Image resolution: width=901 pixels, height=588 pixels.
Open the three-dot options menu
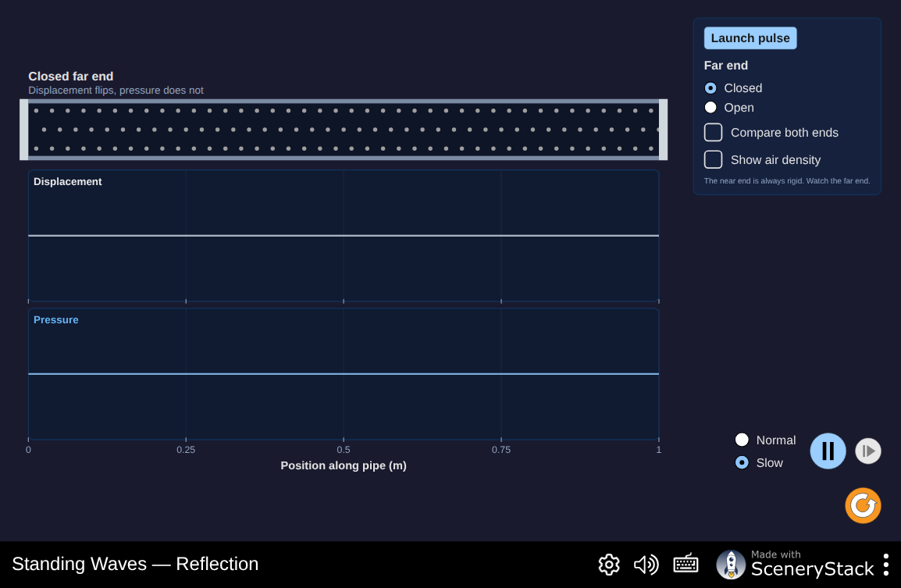[x=886, y=565]
